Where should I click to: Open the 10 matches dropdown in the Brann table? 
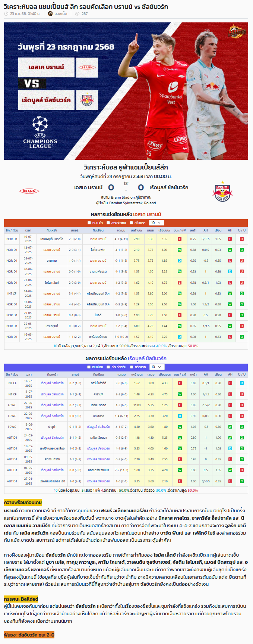pos(156,223)
